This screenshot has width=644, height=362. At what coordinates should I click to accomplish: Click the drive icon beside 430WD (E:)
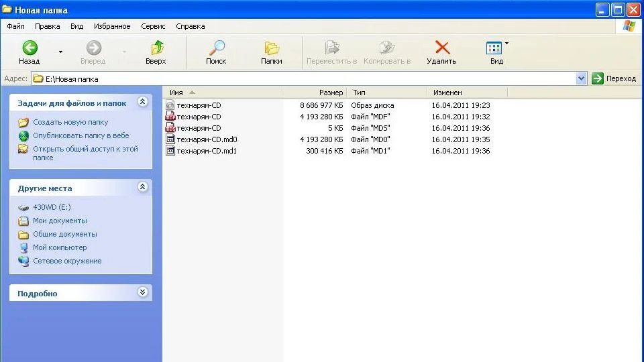(23, 208)
